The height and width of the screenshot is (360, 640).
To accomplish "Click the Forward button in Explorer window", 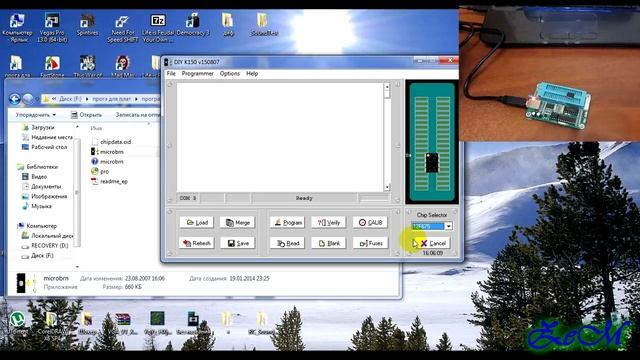I will (x=28, y=99).
